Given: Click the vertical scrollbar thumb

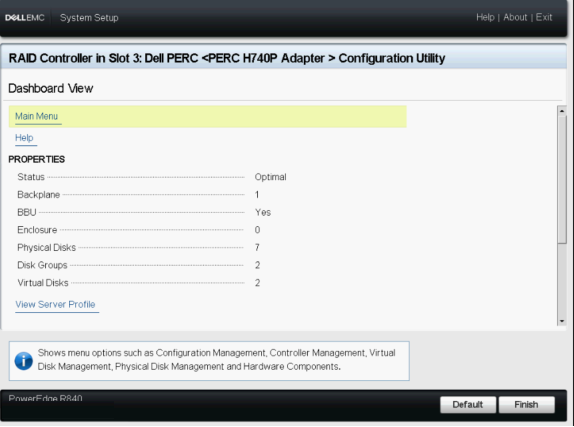Looking at the screenshot, I should (x=562, y=179).
